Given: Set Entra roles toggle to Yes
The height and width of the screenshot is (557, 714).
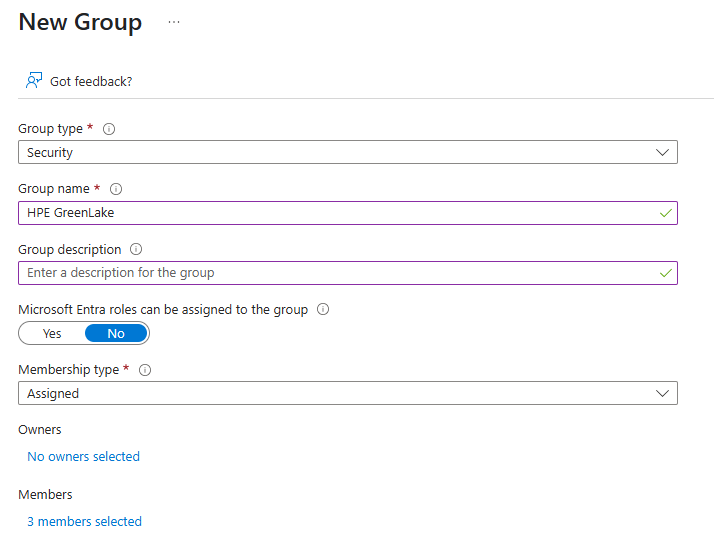Looking at the screenshot, I should (x=52, y=333).
